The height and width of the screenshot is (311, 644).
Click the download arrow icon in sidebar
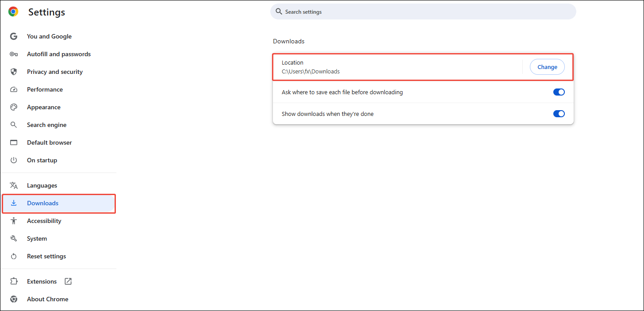[14, 203]
